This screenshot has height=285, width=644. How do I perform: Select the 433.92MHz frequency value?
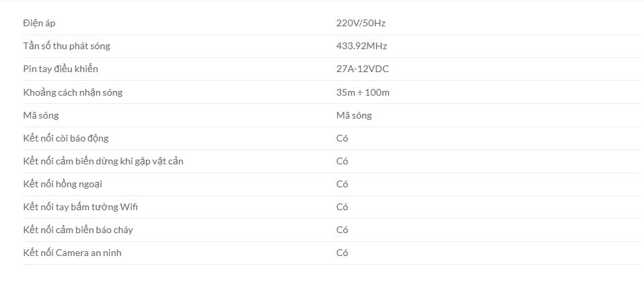pyautogui.click(x=361, y=46)
